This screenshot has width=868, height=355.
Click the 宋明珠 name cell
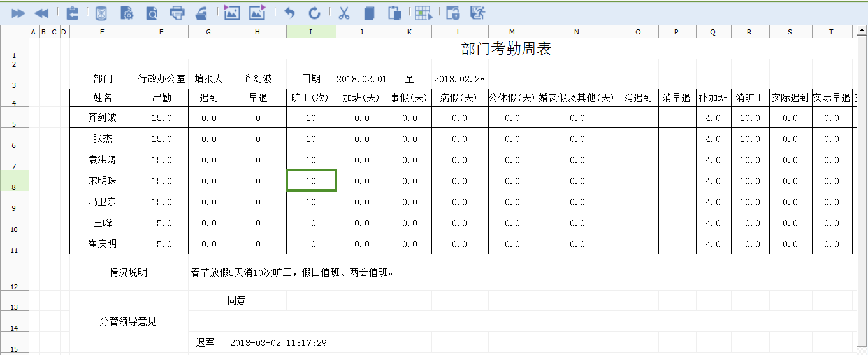103,181
